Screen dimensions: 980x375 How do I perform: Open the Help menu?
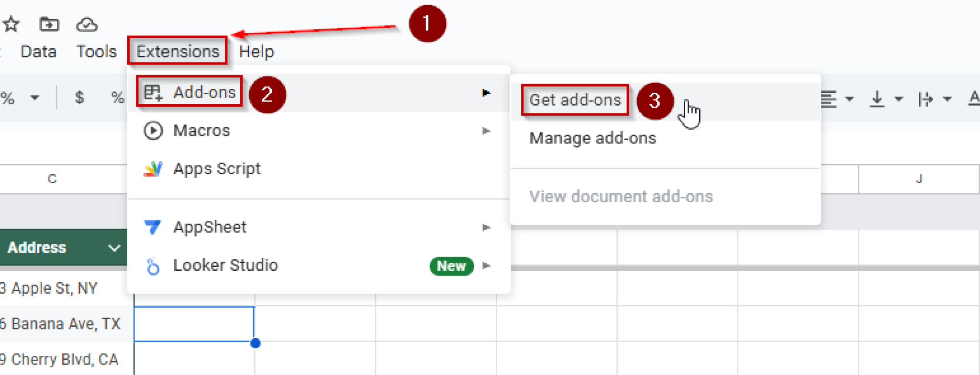tap(256, 51)
